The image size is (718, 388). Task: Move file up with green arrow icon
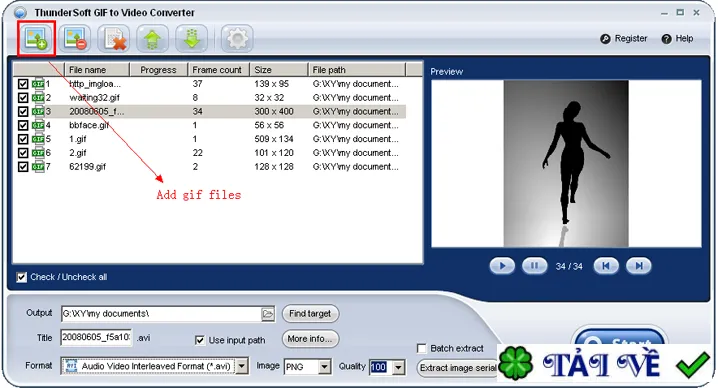tap(153, 38)
